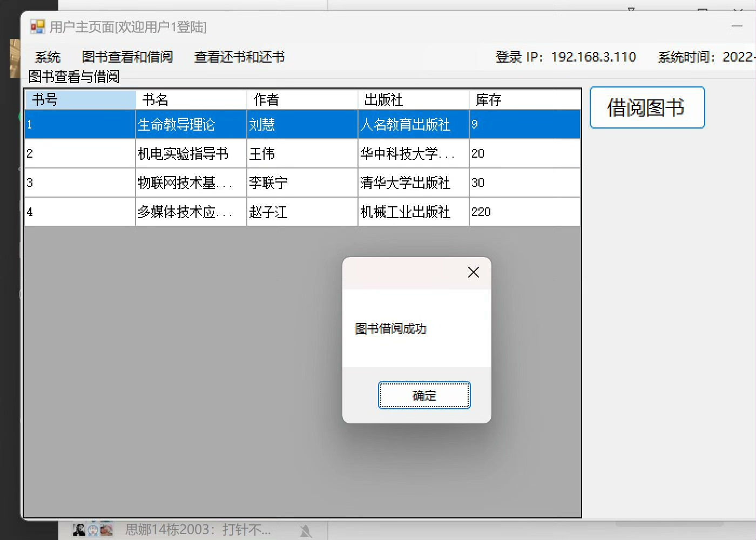756x540 pixels.
Task: Open the 思娜14栋2003 chat message in background window
Action: [x=198, y=530]
